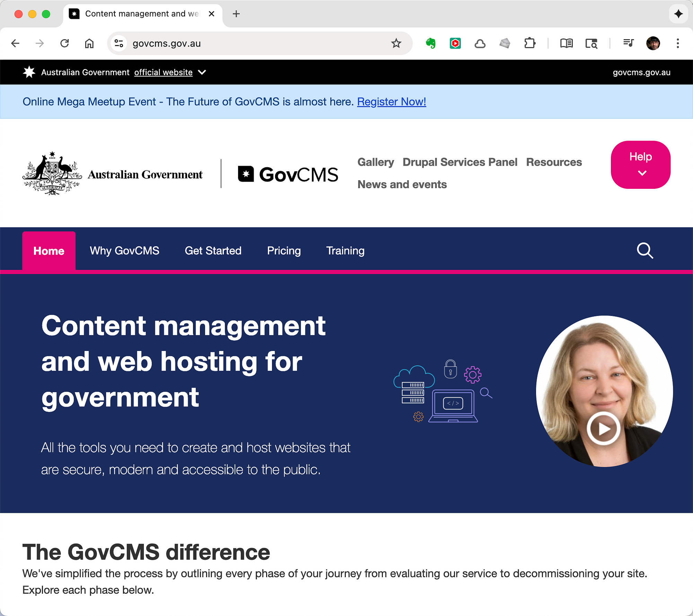The image size is (693, 616).
Task: Open the Drupal Services Panel link
Action: (460, 162)
